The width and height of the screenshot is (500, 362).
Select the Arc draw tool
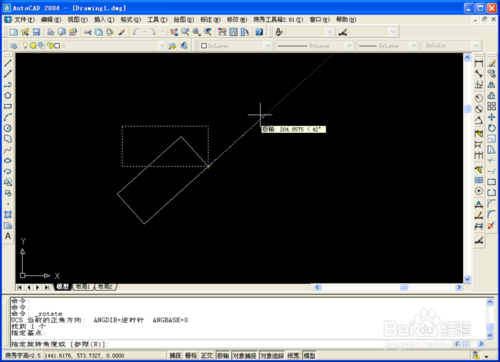click(x=8, y=117)
